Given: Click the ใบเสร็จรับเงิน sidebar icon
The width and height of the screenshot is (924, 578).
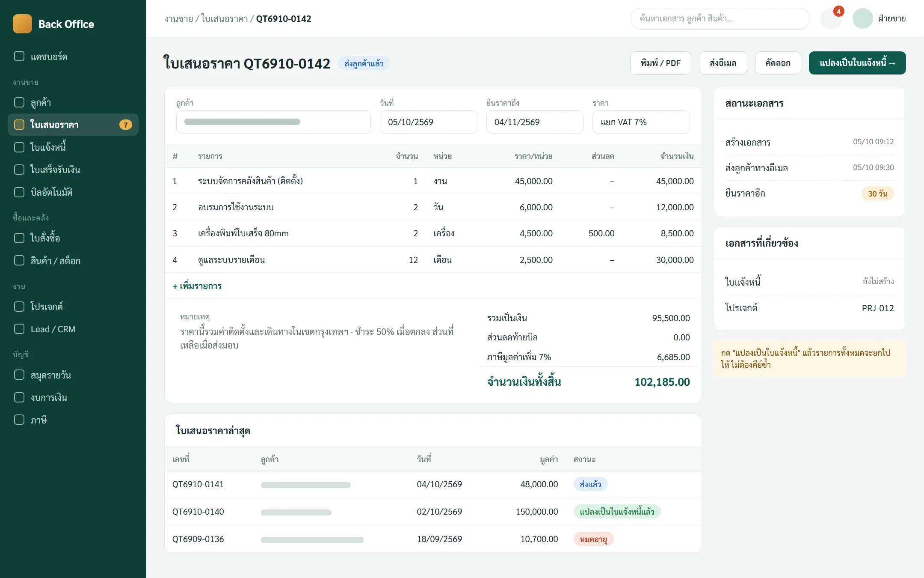Looking at the screenshot, I should (19, 170).
